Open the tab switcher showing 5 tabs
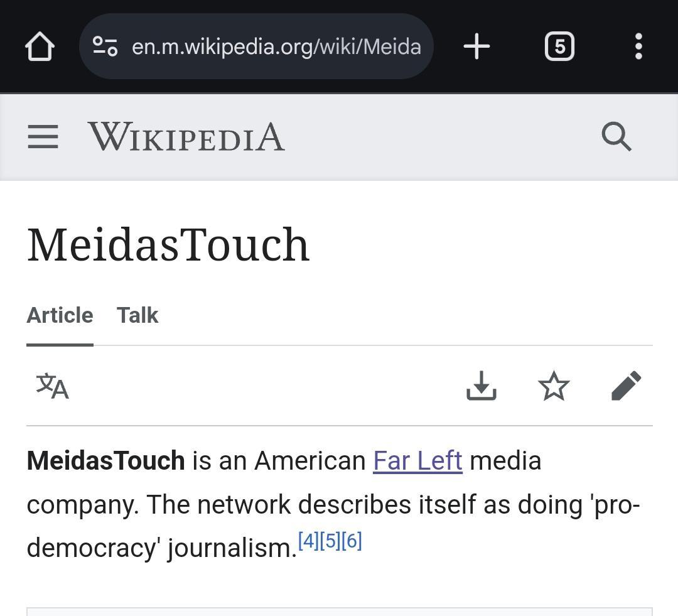This screenshot has width=678, height=616. 559,46
